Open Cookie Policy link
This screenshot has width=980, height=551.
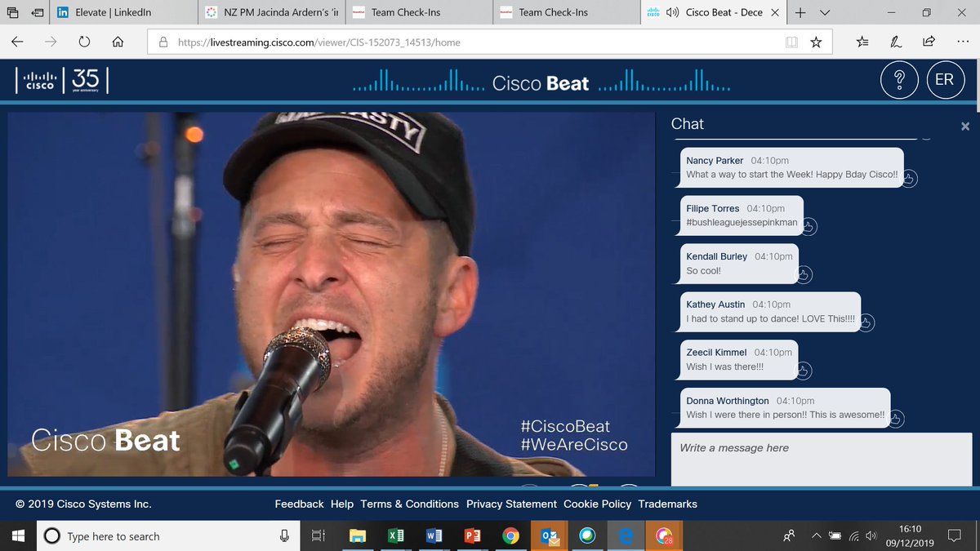[598, 504]
